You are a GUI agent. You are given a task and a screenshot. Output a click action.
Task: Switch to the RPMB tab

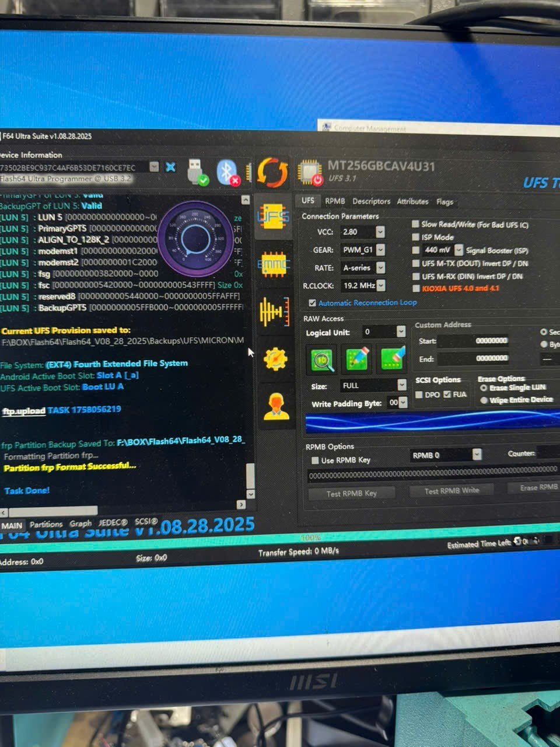(335, 201)
